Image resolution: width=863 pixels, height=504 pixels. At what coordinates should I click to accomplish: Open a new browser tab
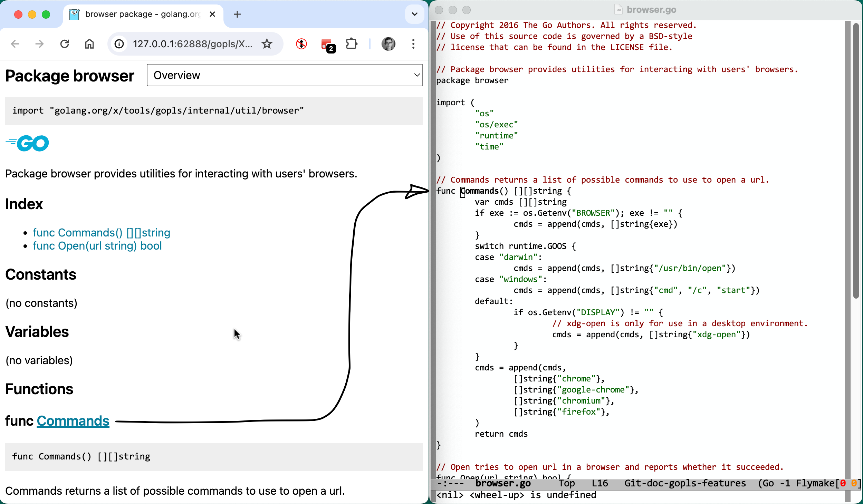[x=237, y=14]
